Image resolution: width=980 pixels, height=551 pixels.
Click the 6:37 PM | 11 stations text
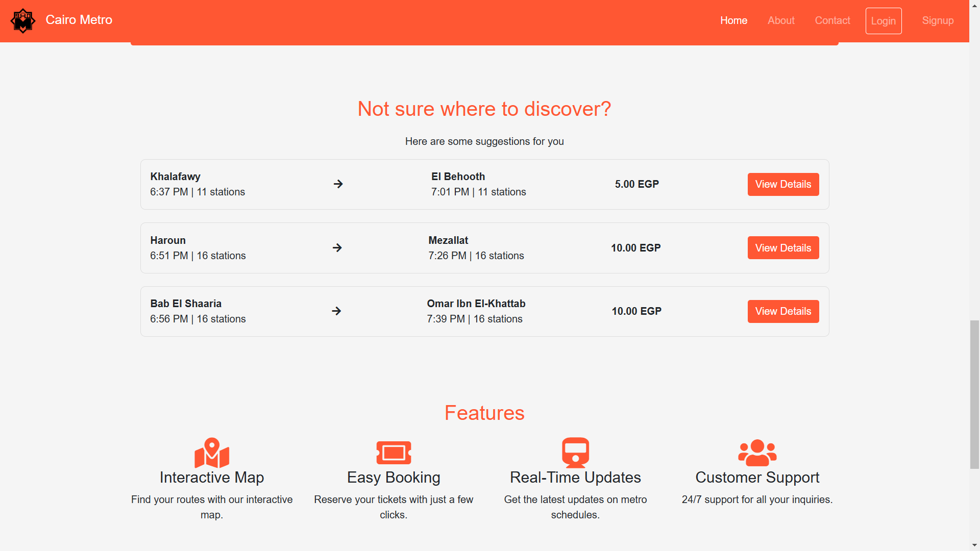[x=198, y=192]
